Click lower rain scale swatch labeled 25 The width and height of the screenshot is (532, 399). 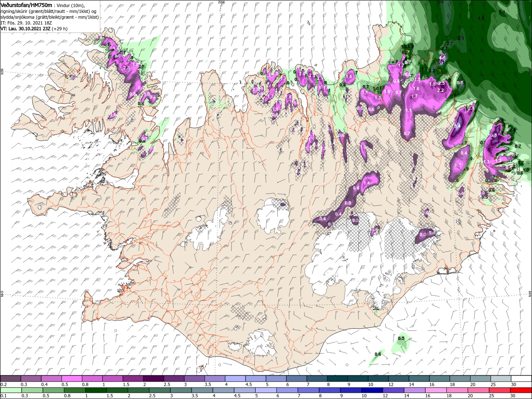(500, 390)
